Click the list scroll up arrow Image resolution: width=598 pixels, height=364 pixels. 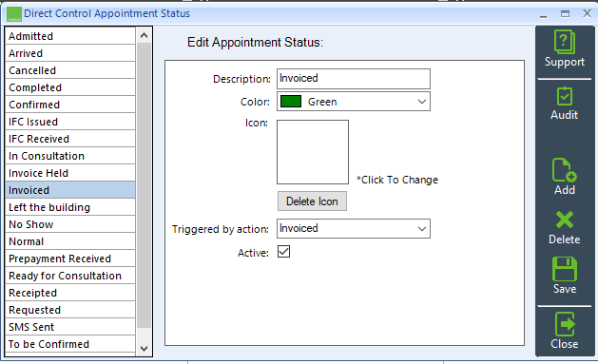[x=144, y=35]
